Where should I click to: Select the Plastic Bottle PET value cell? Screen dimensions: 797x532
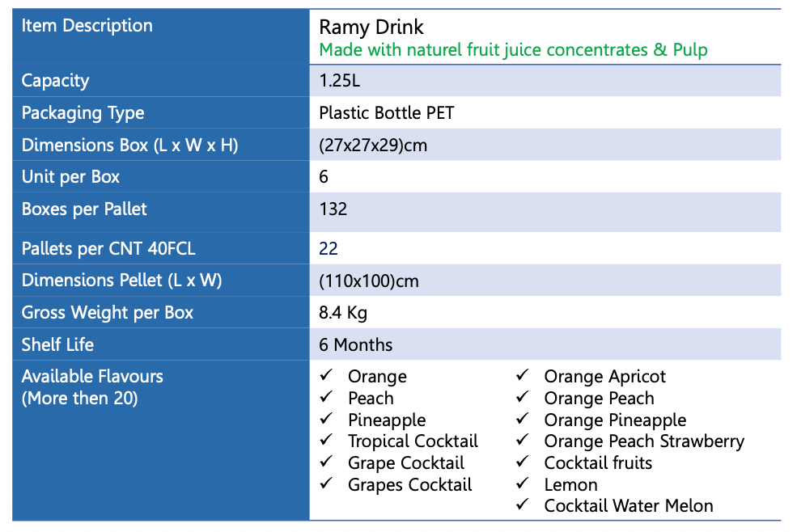click(x=387, y=113)
